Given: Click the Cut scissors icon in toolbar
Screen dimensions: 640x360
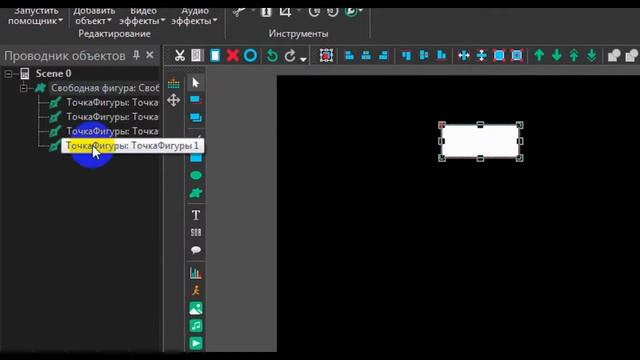Looking at the screenshot, I should click(x=180, y=56).
